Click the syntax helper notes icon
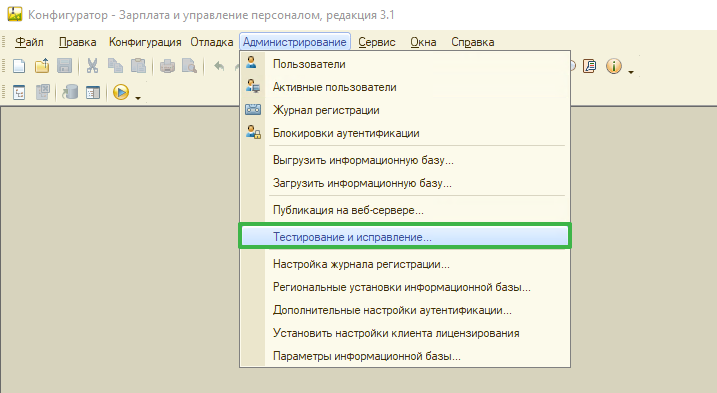Viewport: 717px width, 393px height. pos(590,66)
